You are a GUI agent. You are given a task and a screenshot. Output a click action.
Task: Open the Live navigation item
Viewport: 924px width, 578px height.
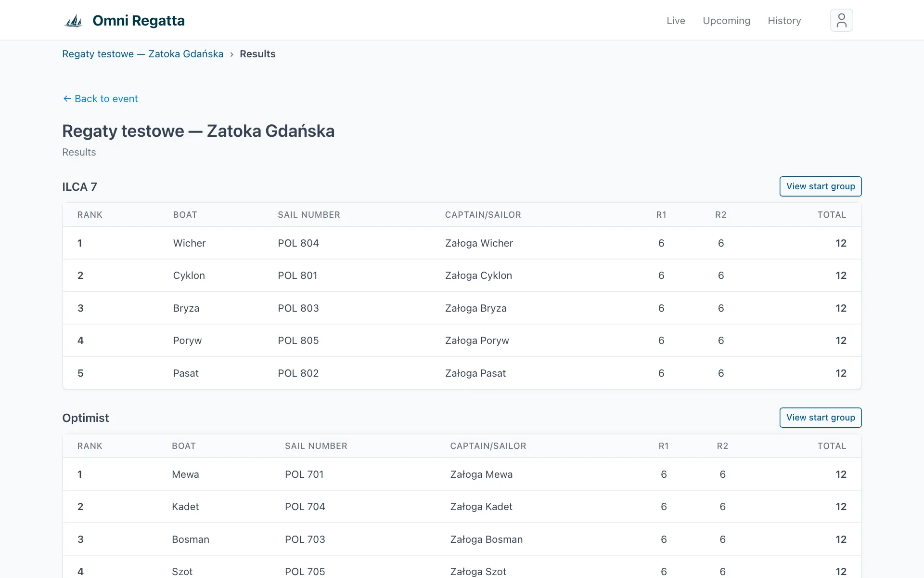coord(676,21)
